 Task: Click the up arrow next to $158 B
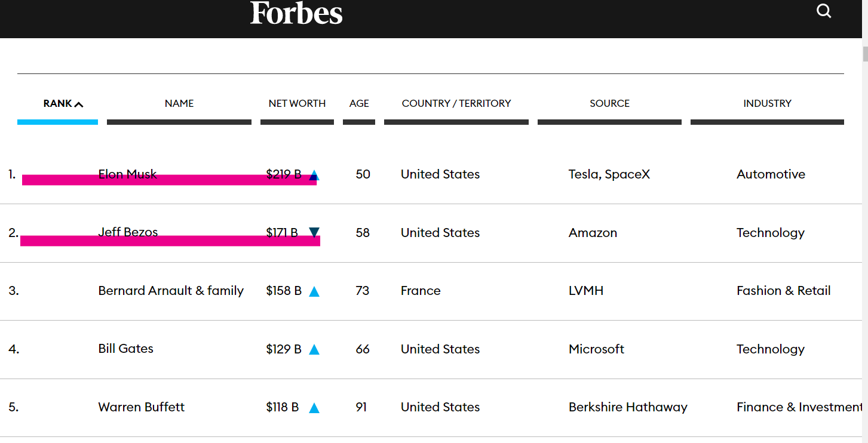point(314,291)
